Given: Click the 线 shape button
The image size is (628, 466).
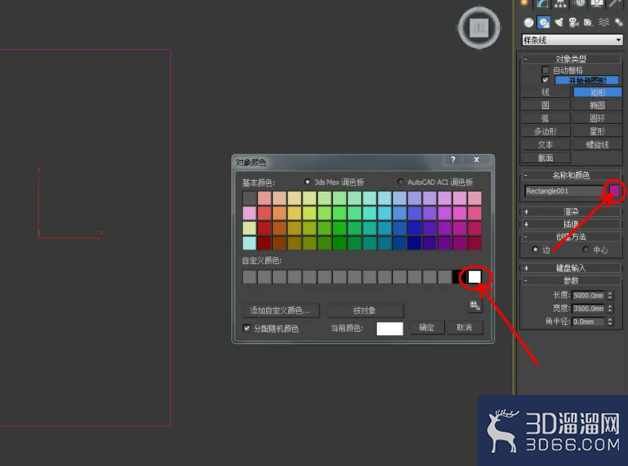Looking at the screenshot, I should (545, 92).
